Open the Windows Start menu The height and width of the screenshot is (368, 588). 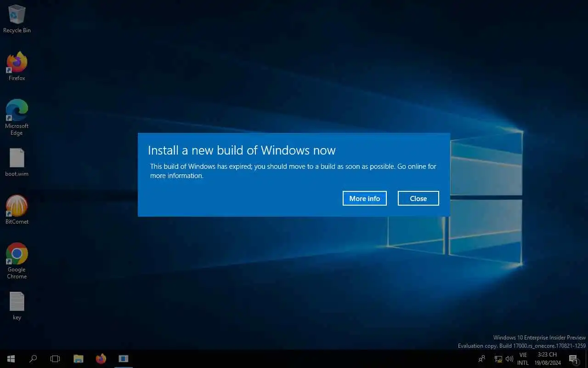click(11, 359)
